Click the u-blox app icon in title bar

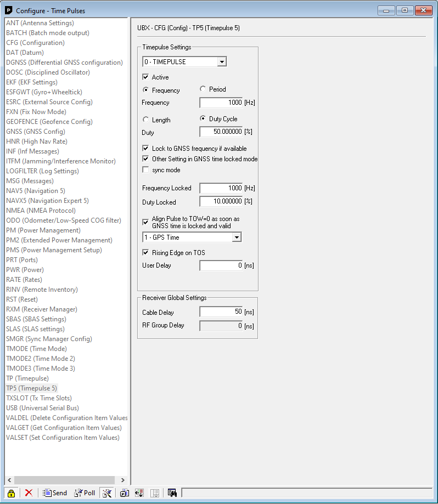(x=9, y=10)
